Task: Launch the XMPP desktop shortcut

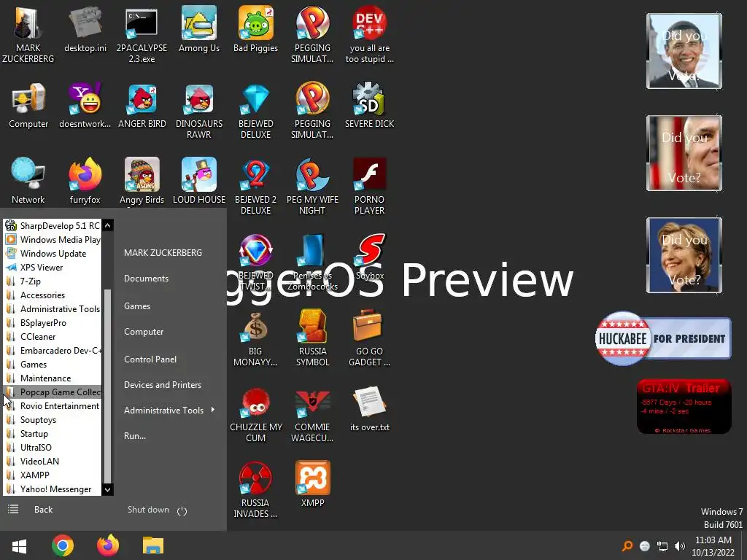Action: tap(312, 484)
